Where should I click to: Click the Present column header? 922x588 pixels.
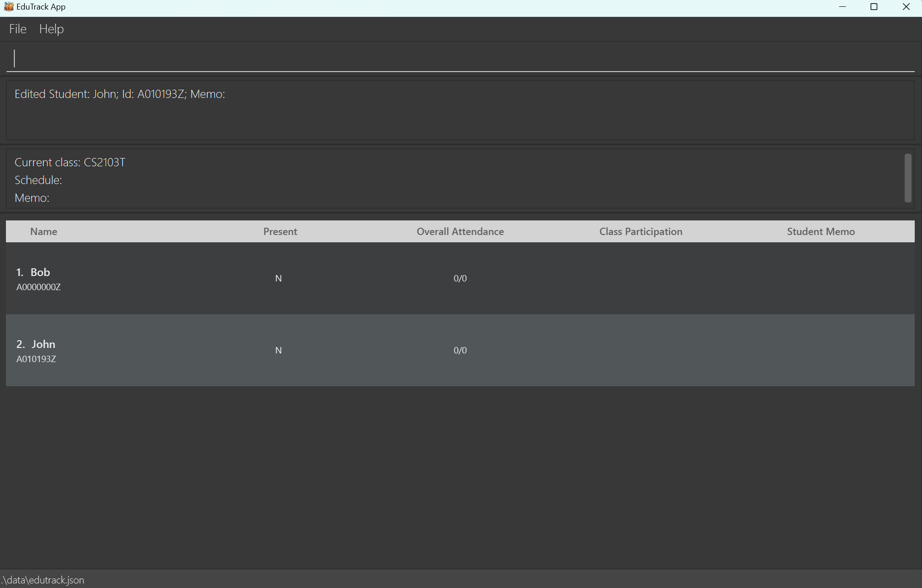click(280, 231)
